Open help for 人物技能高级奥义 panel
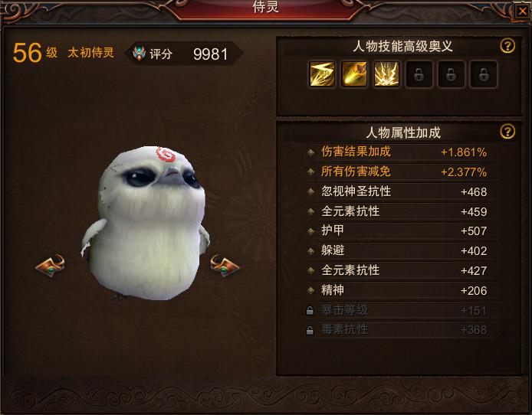The image size is (532, 415). tap(507, 46)
